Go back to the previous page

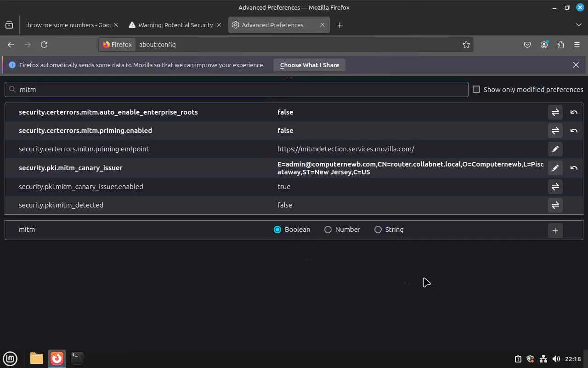[11, 45]
